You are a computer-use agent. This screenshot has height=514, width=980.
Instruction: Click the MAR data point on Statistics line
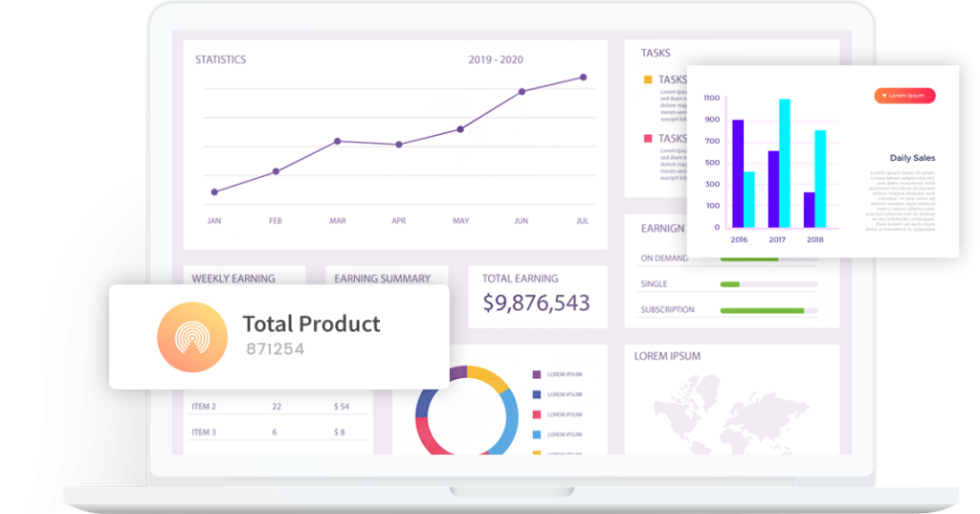[x=337, y=141]
